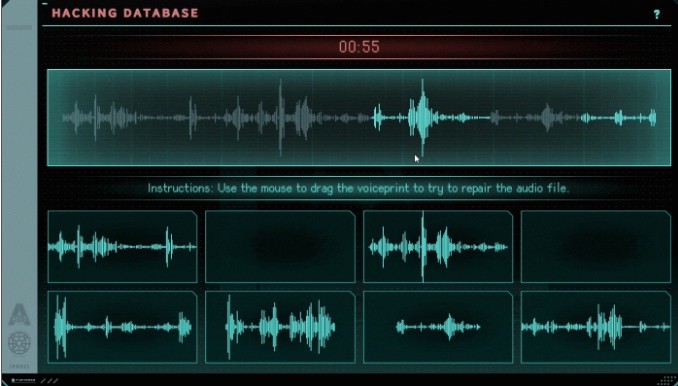Click the 00:55 countdown timer
Image resolution: width=678 pixels, height=386 pixels.
point(359,47)
